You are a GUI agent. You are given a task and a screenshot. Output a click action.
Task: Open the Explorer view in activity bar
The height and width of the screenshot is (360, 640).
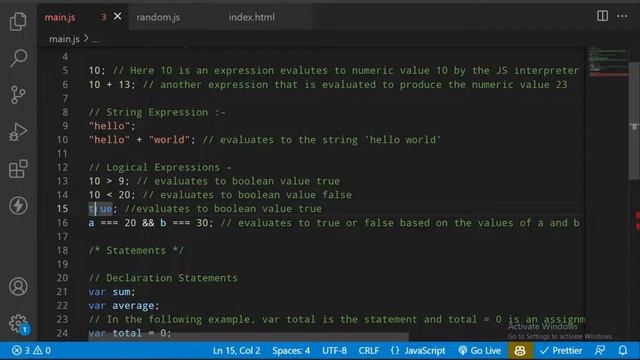pyautogui.click(x=18, y=21)
